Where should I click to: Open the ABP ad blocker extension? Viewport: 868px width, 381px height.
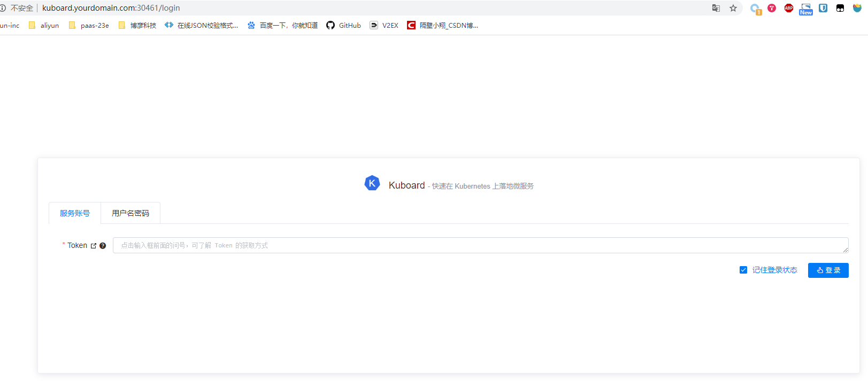[789, 8]
